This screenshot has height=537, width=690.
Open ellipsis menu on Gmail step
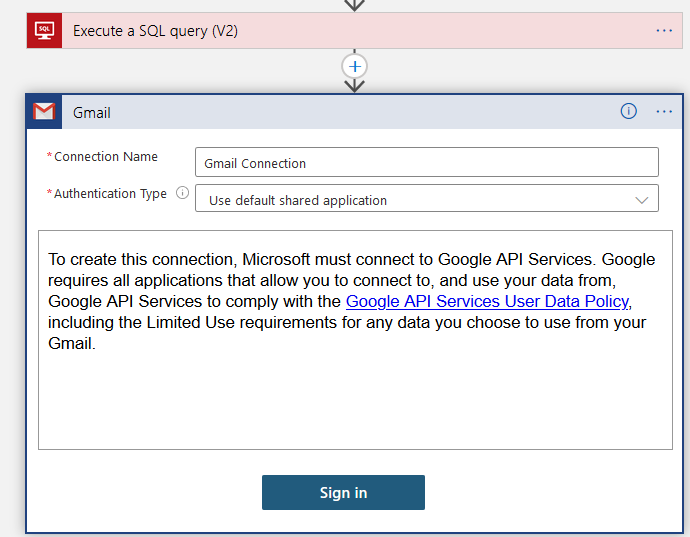point(664,112)
